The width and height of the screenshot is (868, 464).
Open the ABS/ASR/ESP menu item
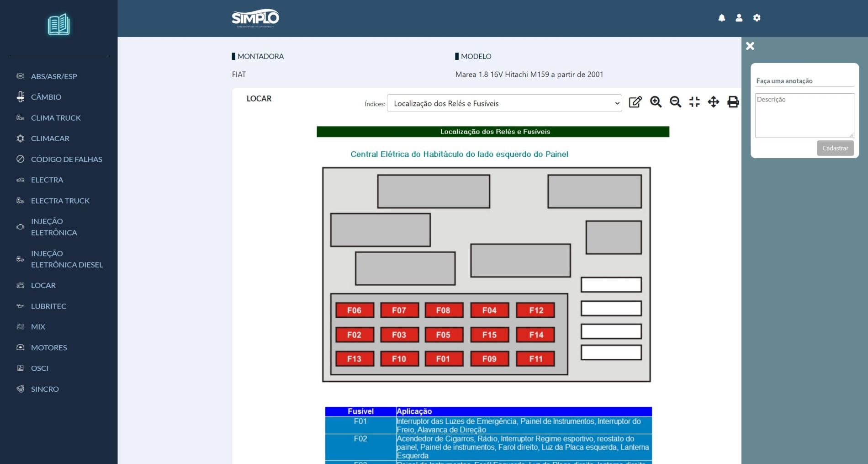tap(54, 76)
